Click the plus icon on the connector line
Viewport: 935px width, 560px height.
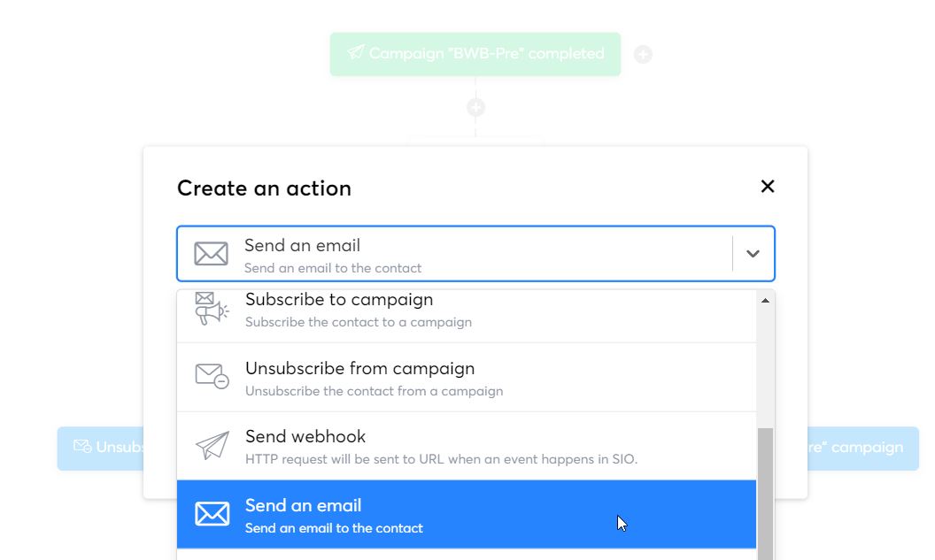click(x=475, y=107)
